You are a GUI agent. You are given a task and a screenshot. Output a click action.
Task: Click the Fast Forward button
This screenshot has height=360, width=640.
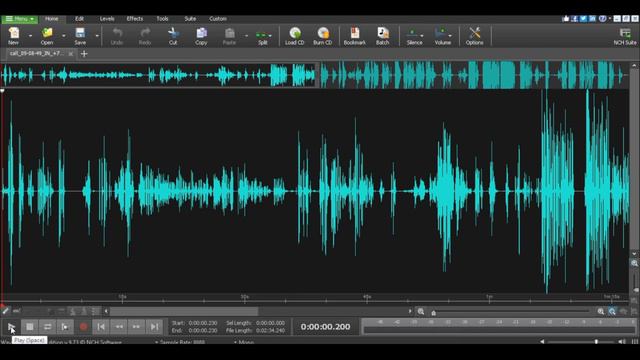click(136, 327)
